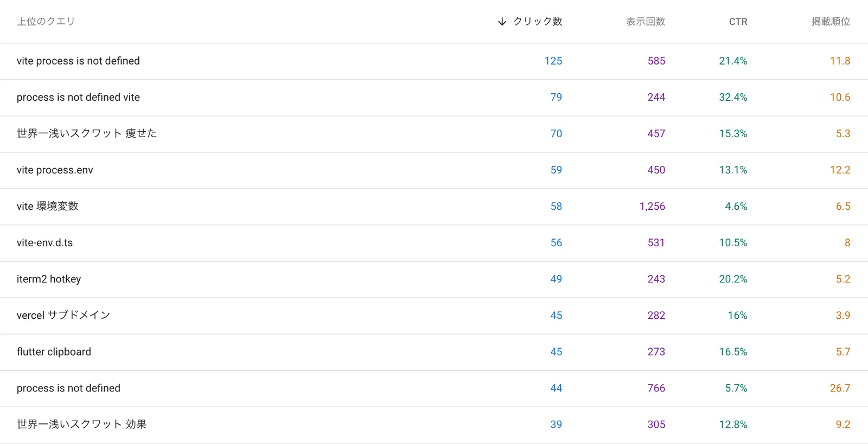Open query "vite process is not defined"

78,61
